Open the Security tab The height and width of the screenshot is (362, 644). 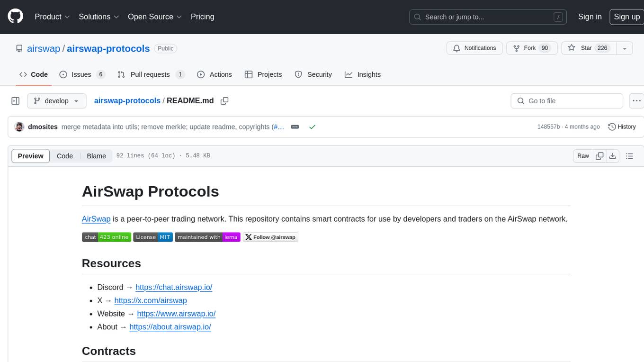(x=313, y=74)
